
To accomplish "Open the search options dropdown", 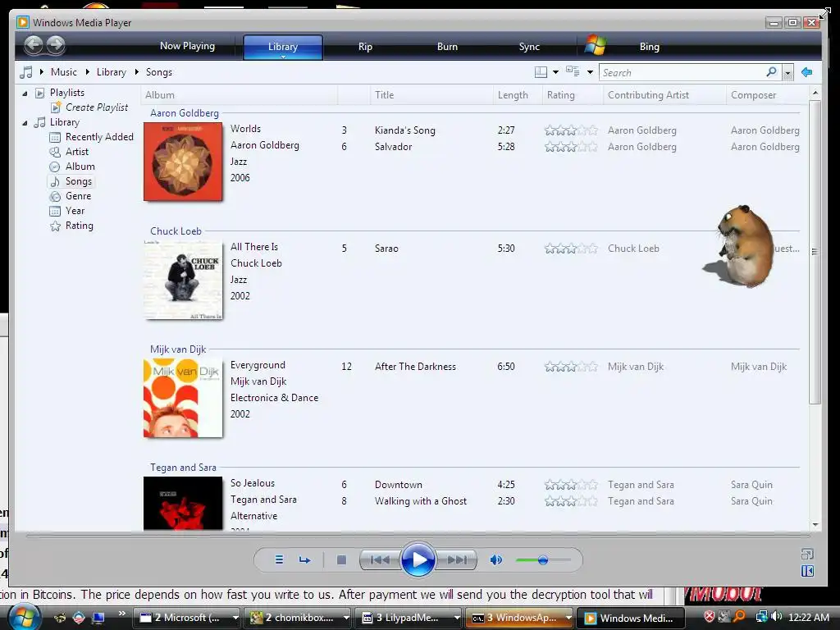I will [x=787, y=72].
